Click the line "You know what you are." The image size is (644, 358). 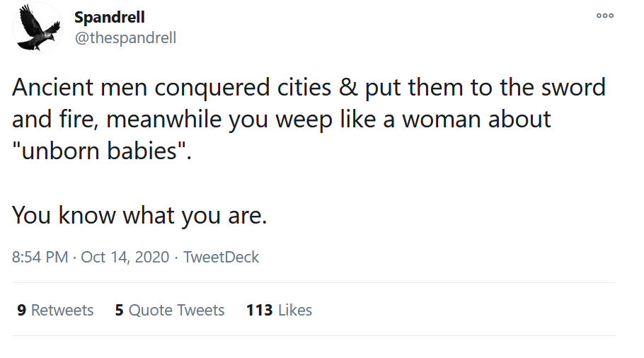tap(139, 214)
